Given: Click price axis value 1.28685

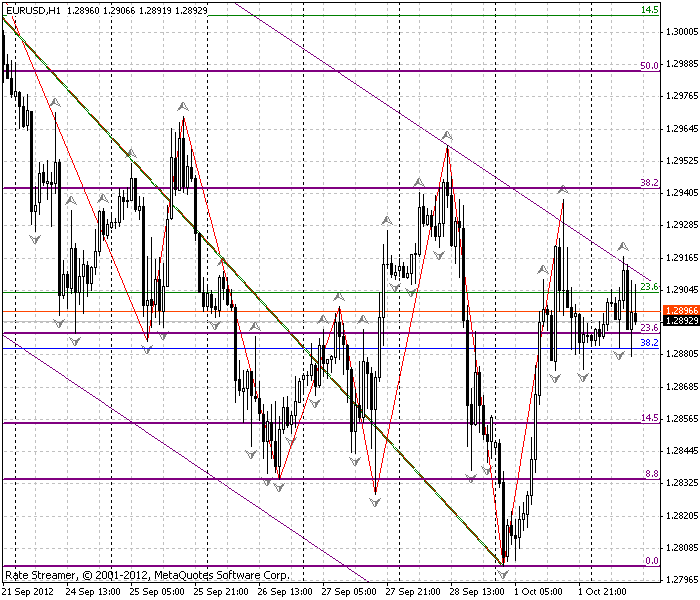Looking at the screenshot, I should click(x=682, y=387).
